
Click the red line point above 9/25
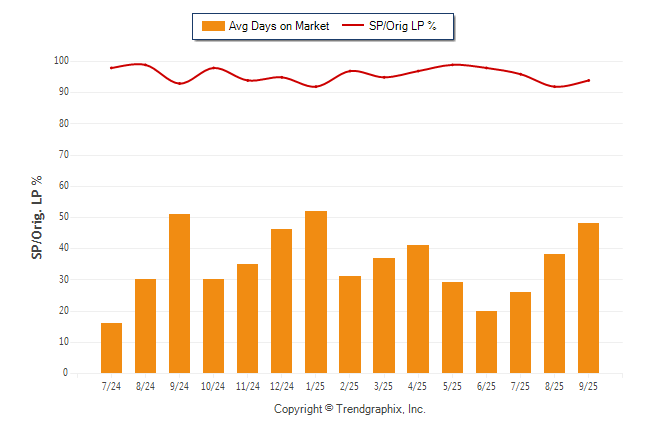point(588,80)
